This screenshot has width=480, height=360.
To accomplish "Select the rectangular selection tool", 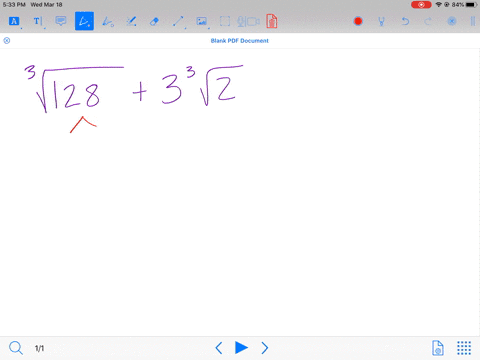I will [225, 22].
